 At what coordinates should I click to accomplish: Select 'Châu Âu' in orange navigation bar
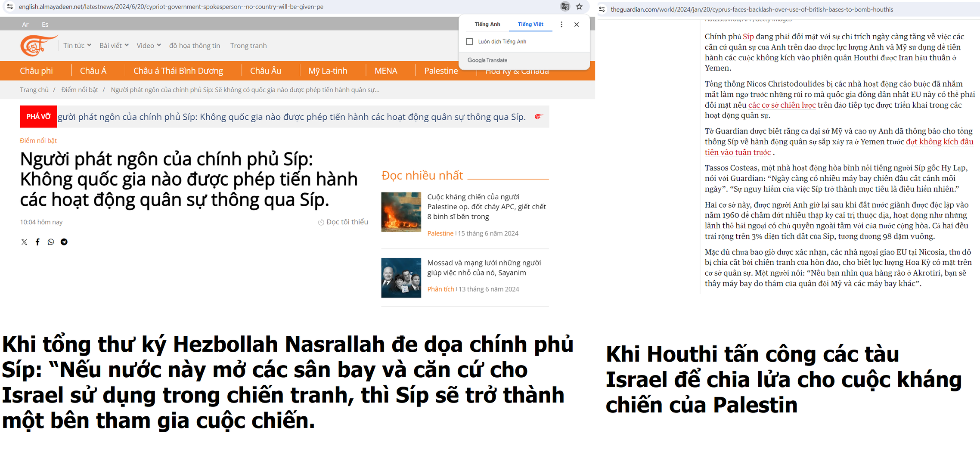point(265,71)
